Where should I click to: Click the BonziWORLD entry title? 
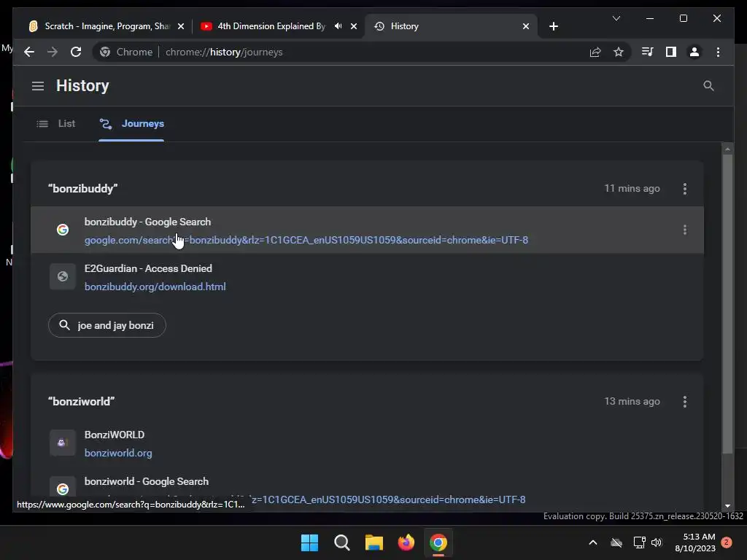click(115, 435)
